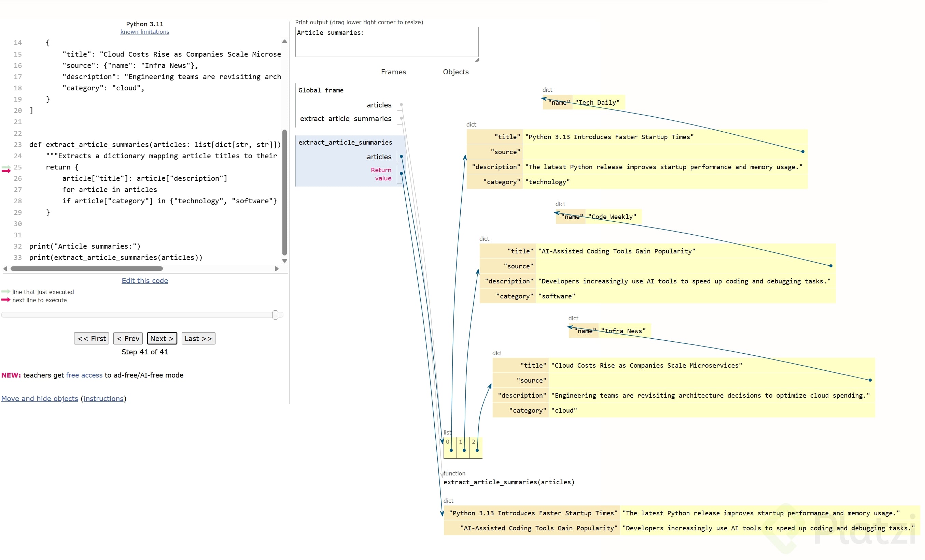Click the vertical scrollbar thumb of code pane
The image size is (925, 560).
284,192
